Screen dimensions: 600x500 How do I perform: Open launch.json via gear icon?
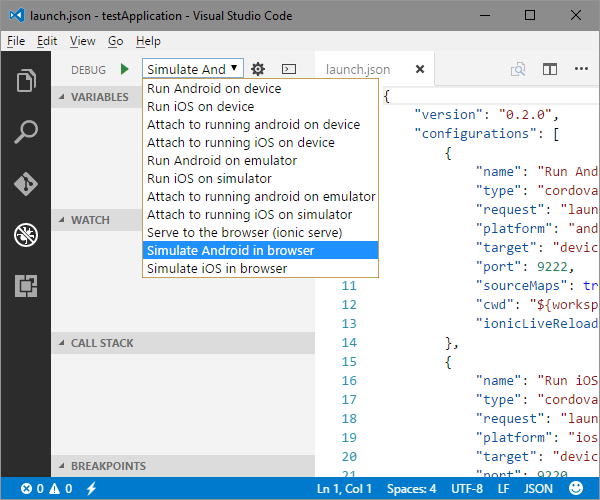point(258,69)
